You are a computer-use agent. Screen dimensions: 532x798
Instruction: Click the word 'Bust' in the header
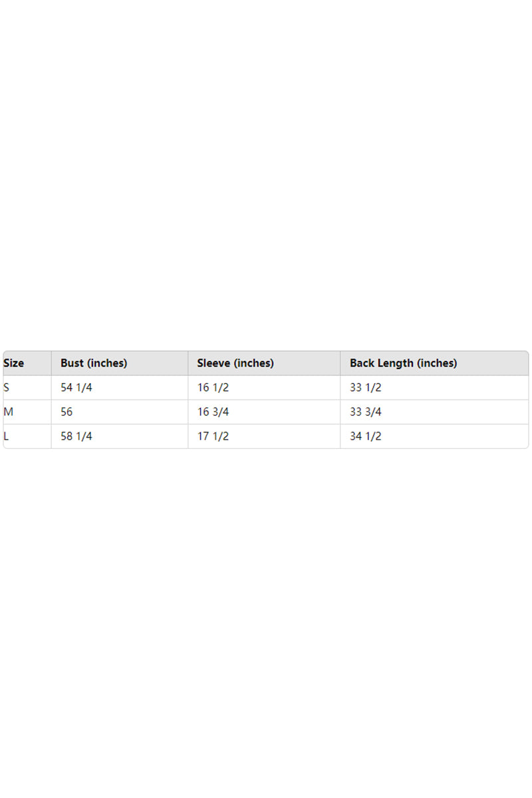(72, 363)
